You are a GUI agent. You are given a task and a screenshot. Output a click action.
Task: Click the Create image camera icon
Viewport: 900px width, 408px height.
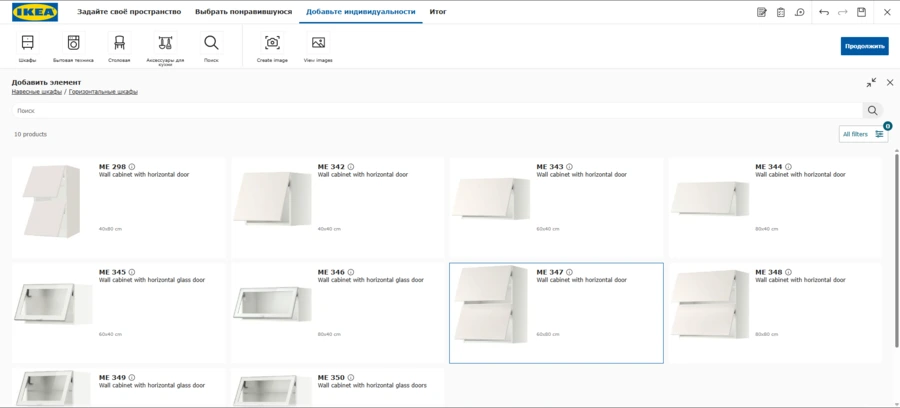[x=272, y=42]
